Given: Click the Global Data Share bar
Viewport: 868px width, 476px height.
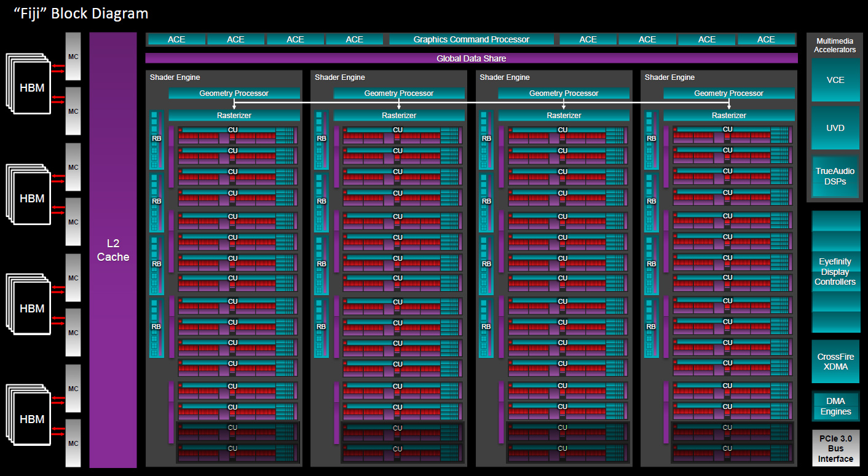Looking at the screenshot, I should tap(471, 58).
